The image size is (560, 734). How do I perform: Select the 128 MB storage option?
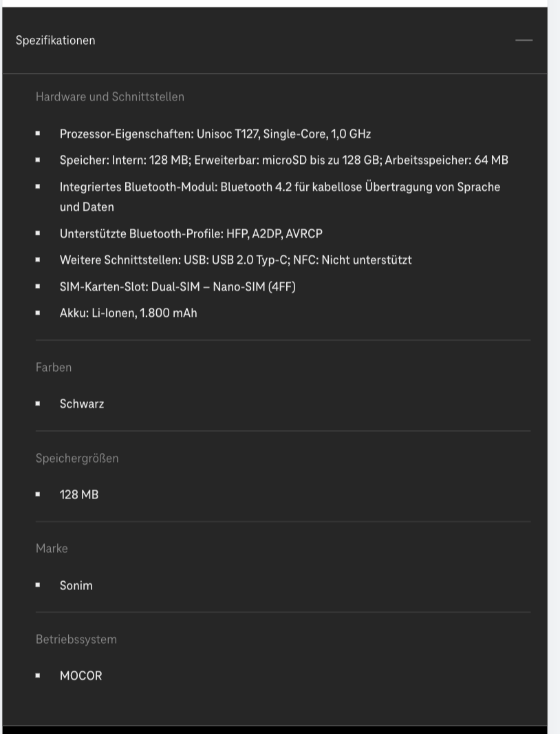point(78,494)
